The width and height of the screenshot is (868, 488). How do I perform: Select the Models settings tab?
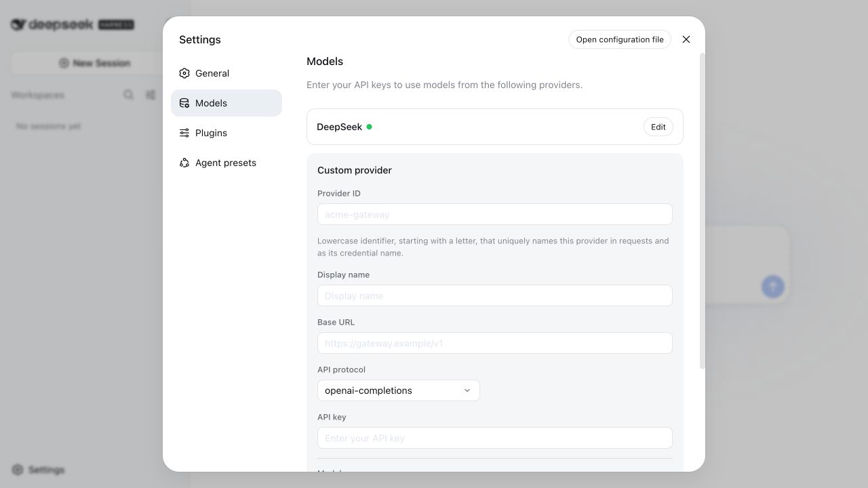tap(226, 103)
